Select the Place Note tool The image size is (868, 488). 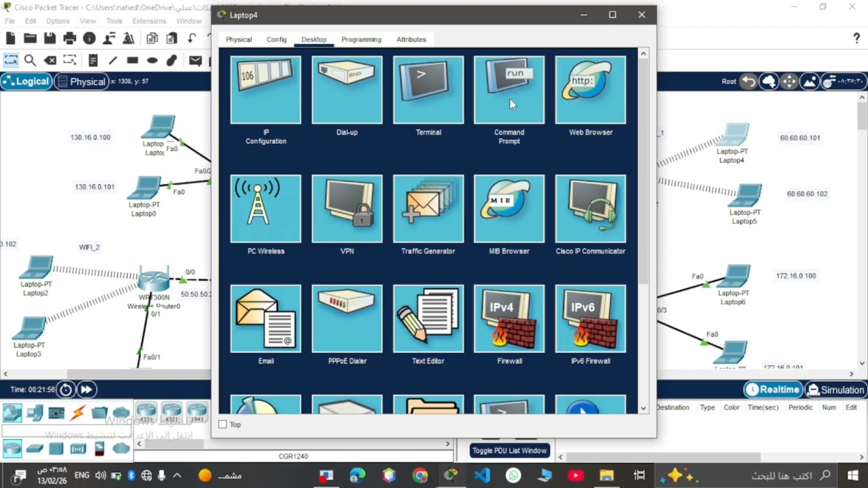click(93, 60)
